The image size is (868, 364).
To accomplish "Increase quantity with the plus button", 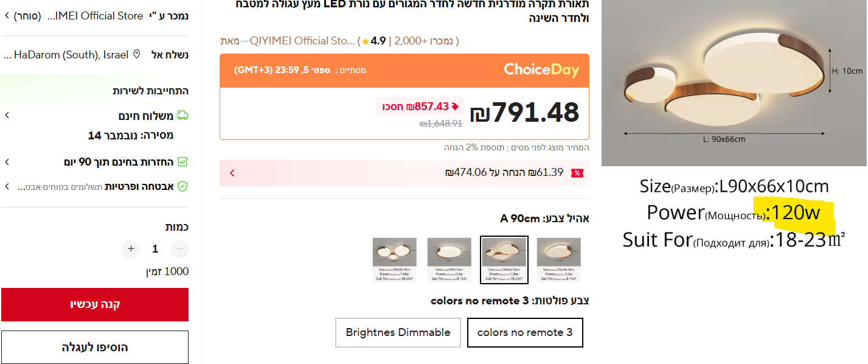I will click(x=131, y=249).
